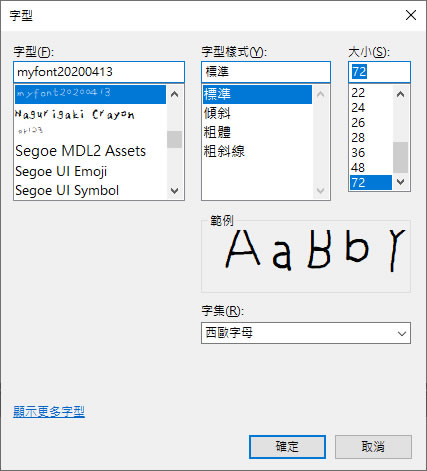The image size is (427, 471).
Task: Select 標準 style in list
Action: pyautogui.click(x=257, y=94)
